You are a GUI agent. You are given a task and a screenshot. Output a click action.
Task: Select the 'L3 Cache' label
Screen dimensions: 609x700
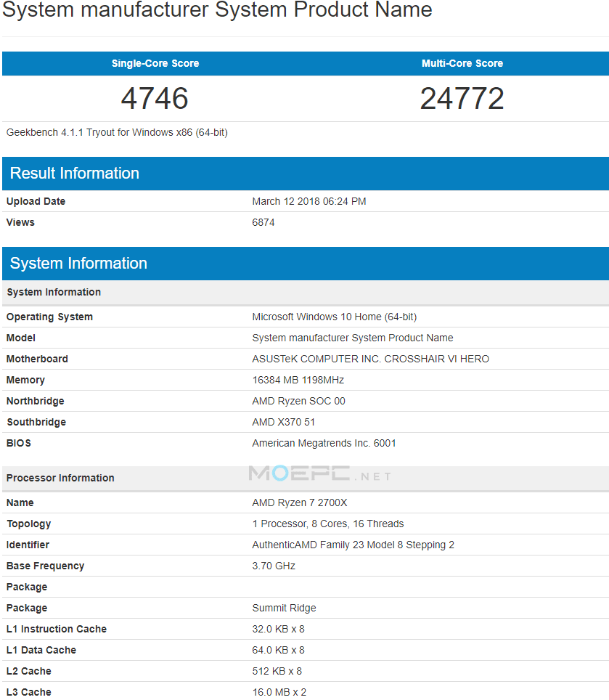(28, 692)
